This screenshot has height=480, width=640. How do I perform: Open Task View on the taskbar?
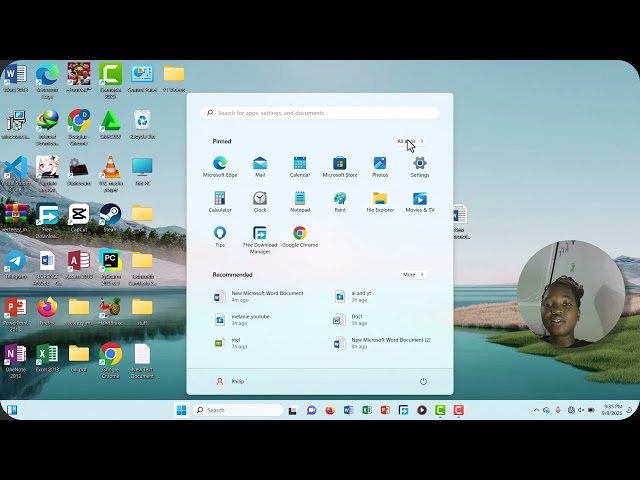click(x=293, y=410)
